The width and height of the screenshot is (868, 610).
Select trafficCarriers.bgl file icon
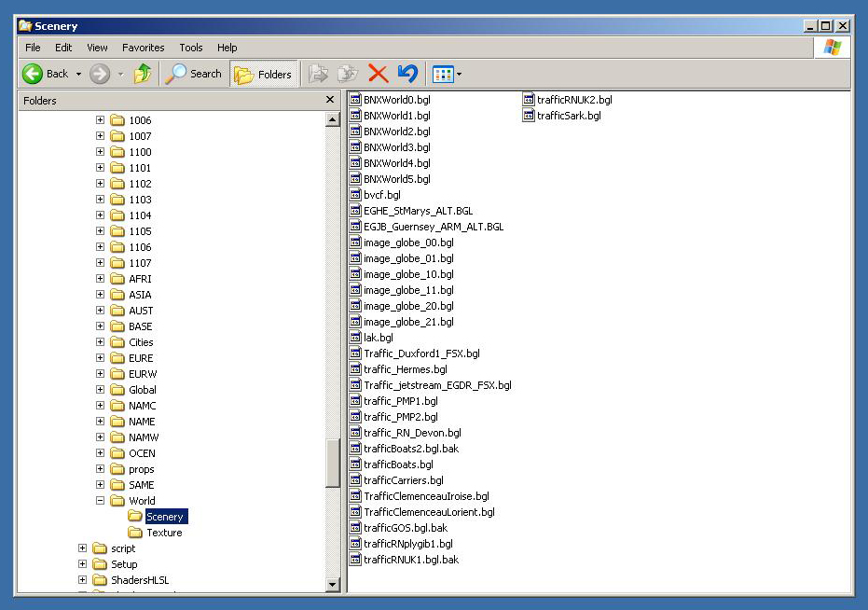pos(356,480)
